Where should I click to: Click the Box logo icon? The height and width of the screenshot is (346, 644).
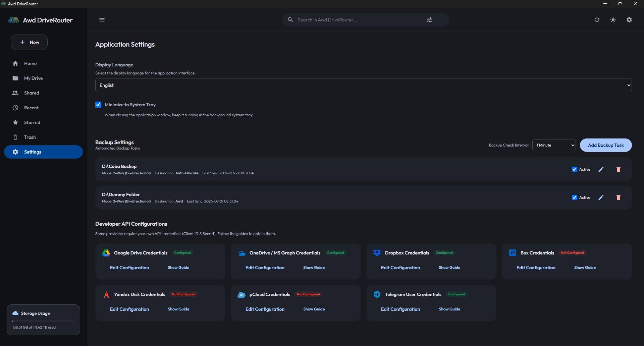point(513,253)
